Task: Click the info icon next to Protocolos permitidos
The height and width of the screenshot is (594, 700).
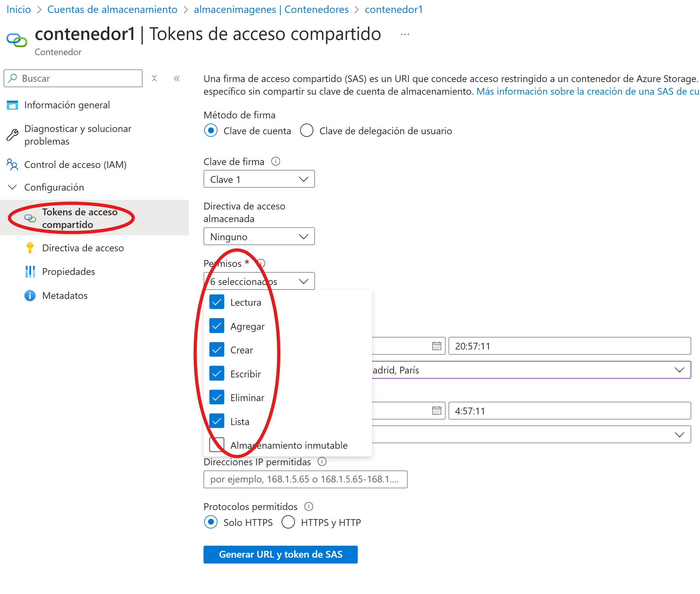Action: [x=309, y=506]
